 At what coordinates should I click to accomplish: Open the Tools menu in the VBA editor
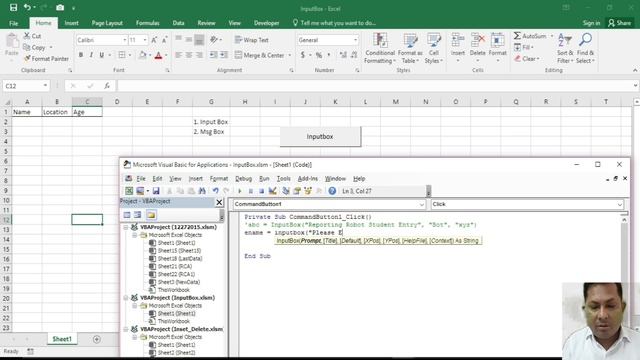283,178
